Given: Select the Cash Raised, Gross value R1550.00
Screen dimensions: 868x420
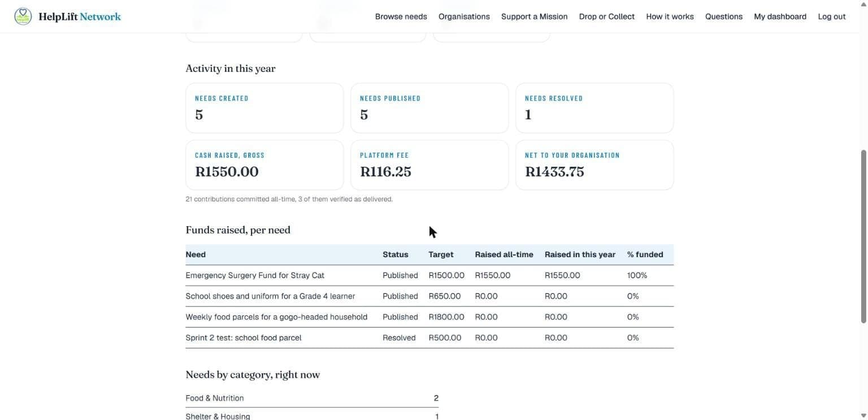Looking at the screenshot, I should (227, 172).
